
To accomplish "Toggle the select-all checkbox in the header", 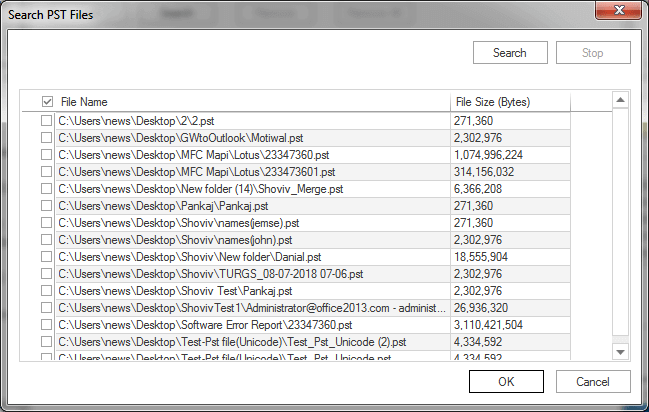I will tap(47, 102).
